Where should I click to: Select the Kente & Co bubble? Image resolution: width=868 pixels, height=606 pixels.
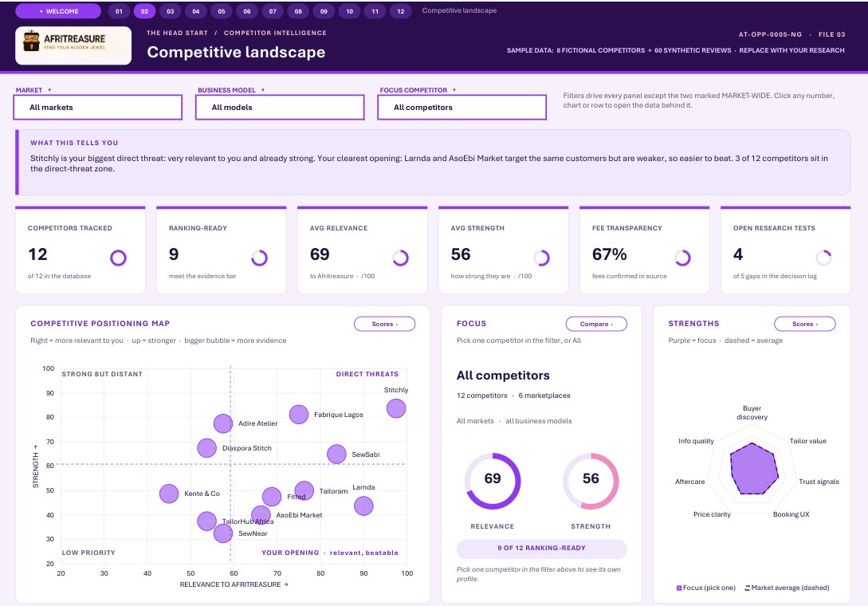click(169, 494)
